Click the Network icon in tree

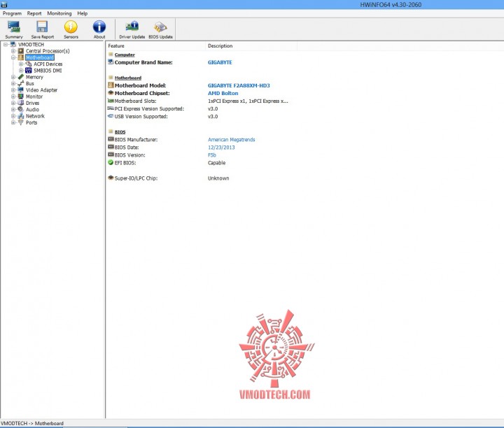(21, 116)
